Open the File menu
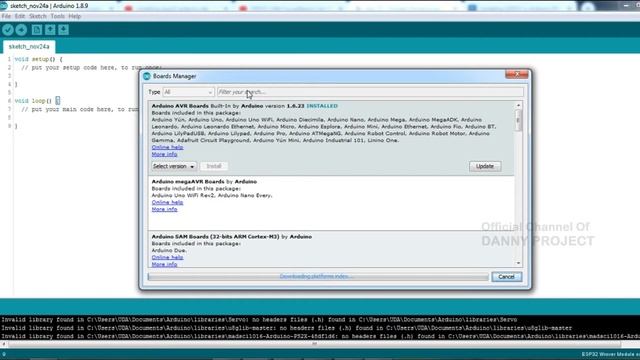640x360 pixels. pos(6,16)
